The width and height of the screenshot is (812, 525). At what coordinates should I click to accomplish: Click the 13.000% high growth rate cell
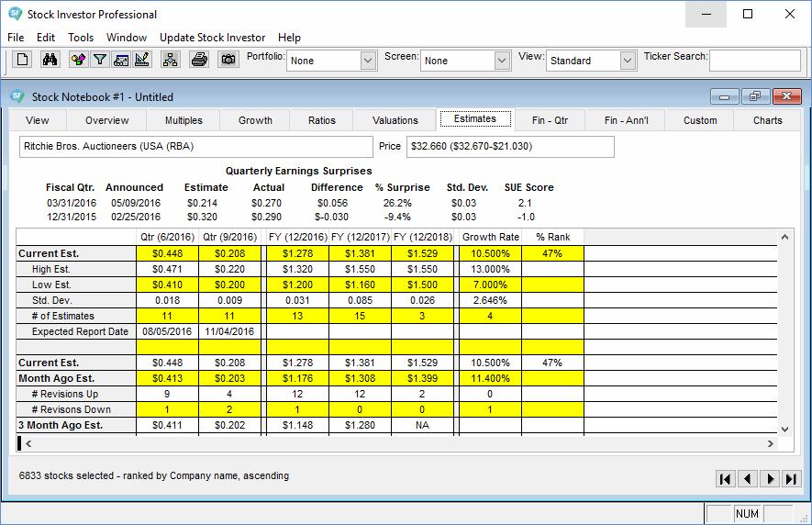pyautogui.click(x=490, y=269)
